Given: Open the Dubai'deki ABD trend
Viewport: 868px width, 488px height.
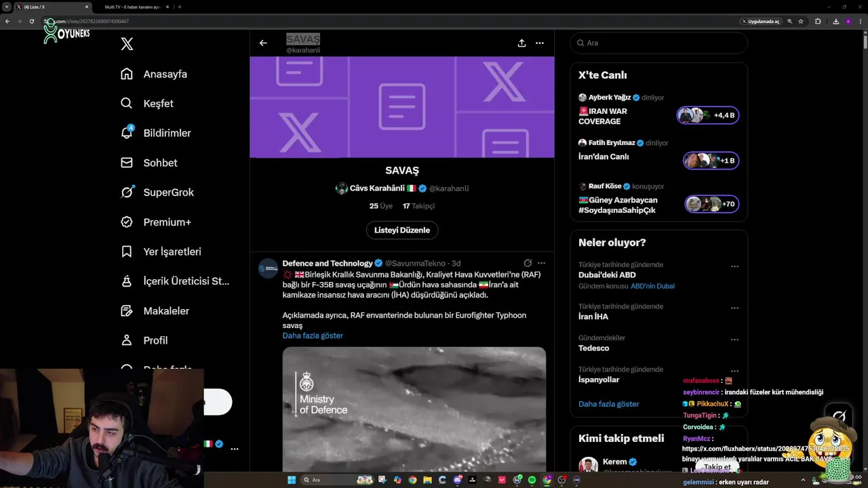Looking at the screenshot, I should click(607, 274).
